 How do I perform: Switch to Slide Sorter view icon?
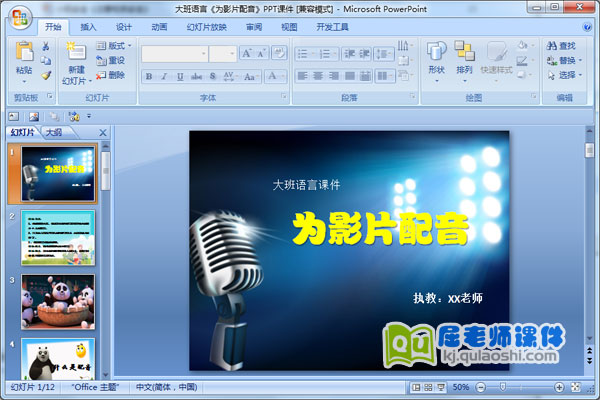(x=429, y=387)
